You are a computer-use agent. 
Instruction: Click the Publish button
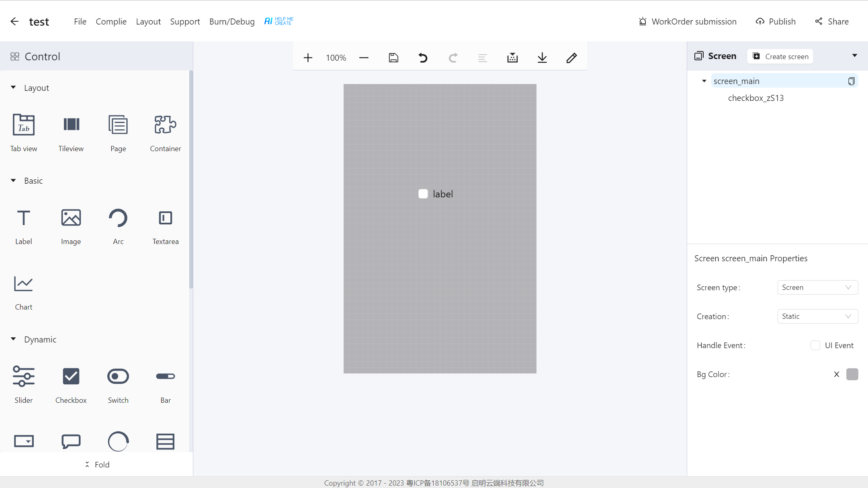click(x=776, y=21)
